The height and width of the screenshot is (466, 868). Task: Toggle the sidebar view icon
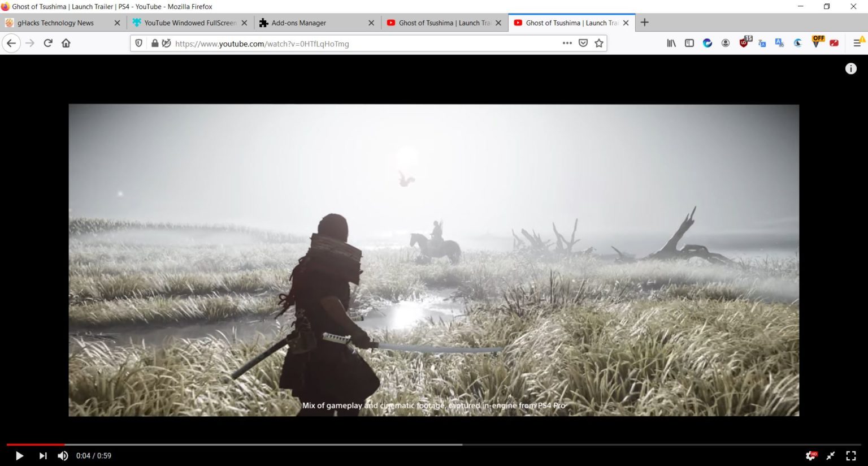tap(689, 42)
